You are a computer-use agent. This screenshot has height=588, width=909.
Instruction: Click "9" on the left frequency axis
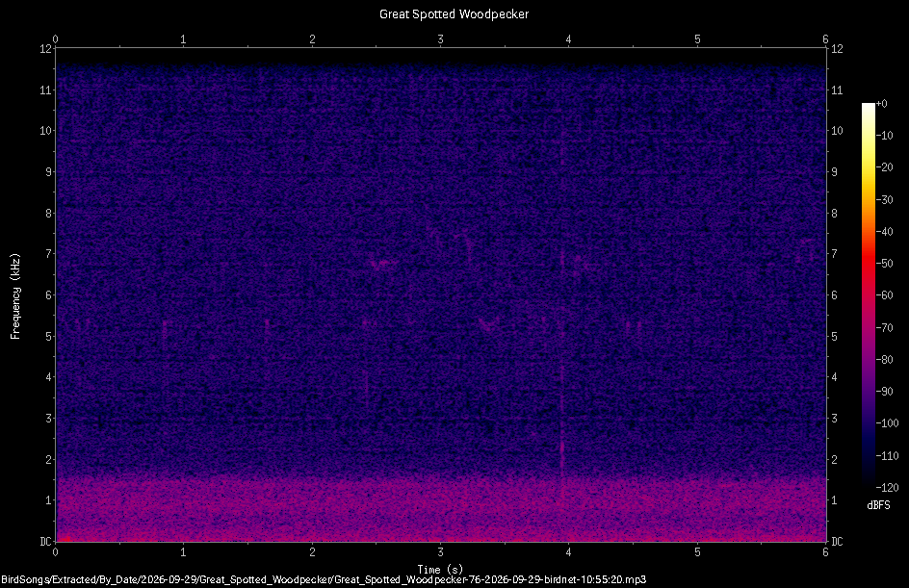[49, 172]
